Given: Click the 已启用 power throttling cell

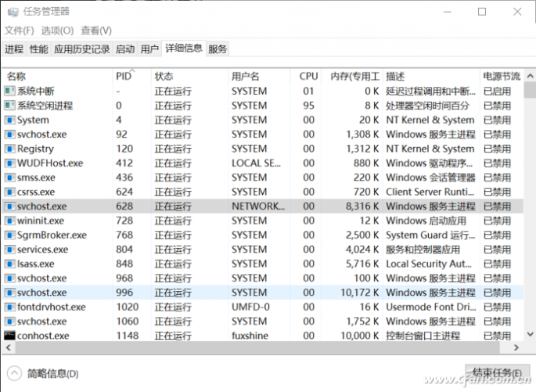Looking at the screenshot, I should point(498,91).
